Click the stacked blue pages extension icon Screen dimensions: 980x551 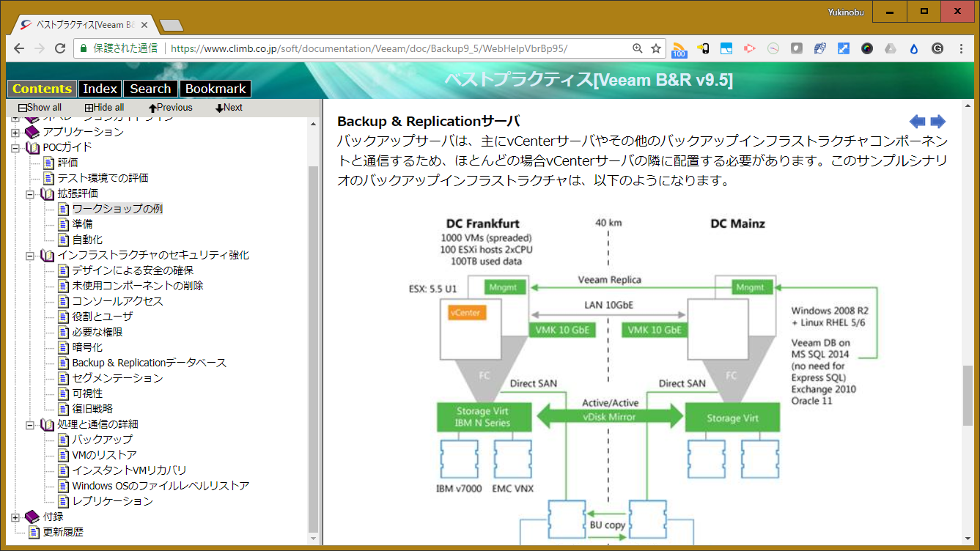[x=819, y=49]
